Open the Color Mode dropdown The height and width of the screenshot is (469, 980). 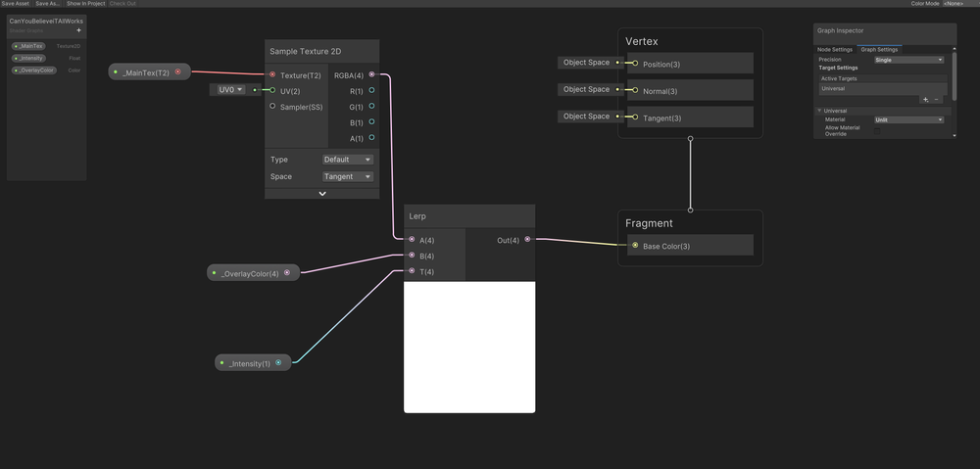(961, 3)
